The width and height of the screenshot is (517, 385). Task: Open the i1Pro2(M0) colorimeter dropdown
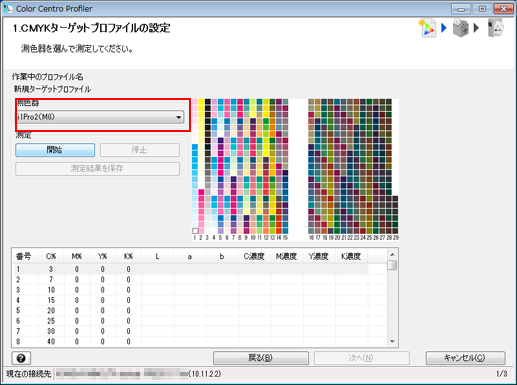[x=100, y=117]
